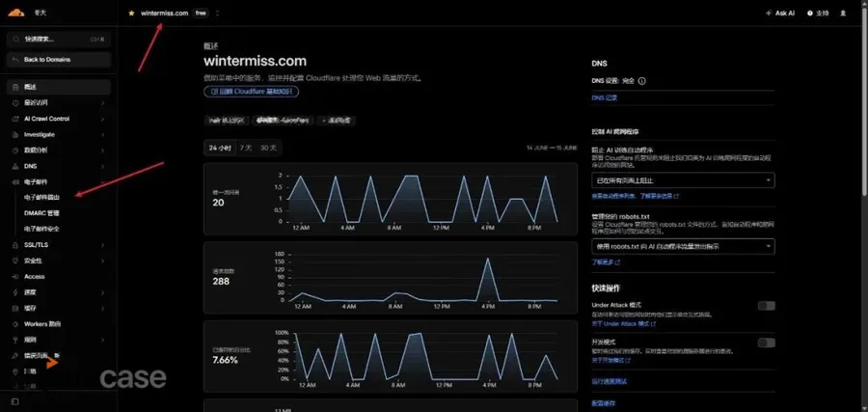The width and height of the screenshot is (868, 412).
Task: Click the 4 PM peak in the 288 chart
Action: click(488, 259)
